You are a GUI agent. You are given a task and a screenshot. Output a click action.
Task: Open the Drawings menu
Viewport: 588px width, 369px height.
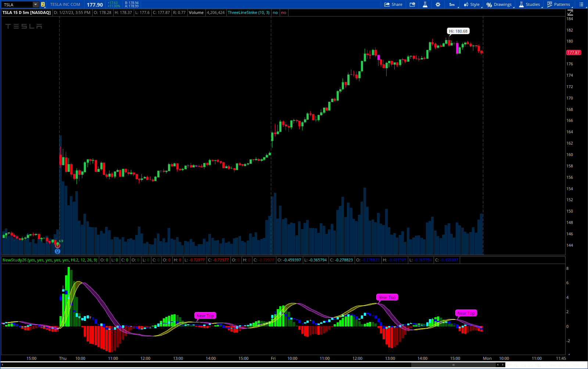tap(499, 4)
